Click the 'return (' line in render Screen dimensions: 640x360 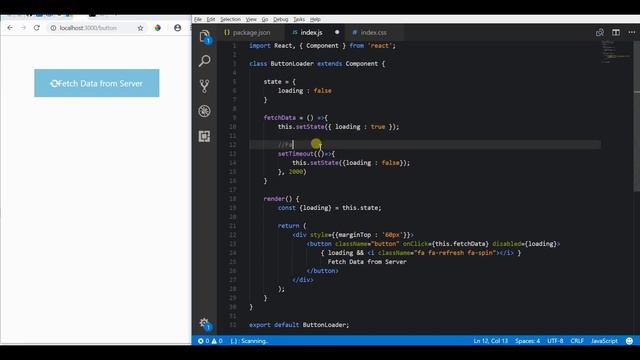(x=292, y=226)
